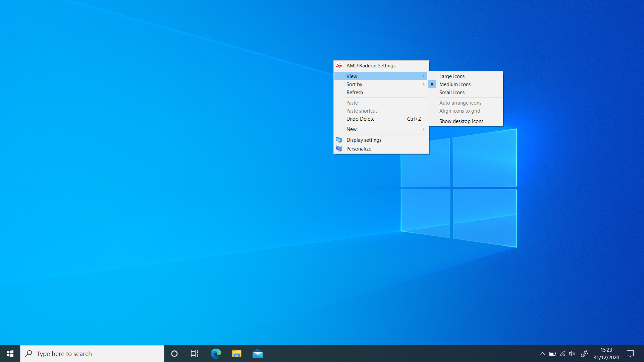Open the New submenu
This screenshot has width=644, height=362.
pyautogui.click(x=381, y=129)
